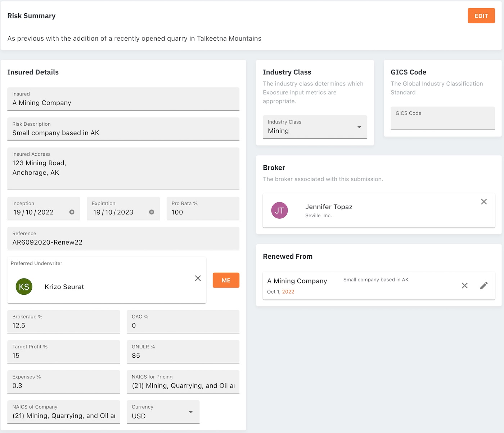Click the Industry Class section heading
The width and height of the screenshot is (504, 433).
(287, 72)
